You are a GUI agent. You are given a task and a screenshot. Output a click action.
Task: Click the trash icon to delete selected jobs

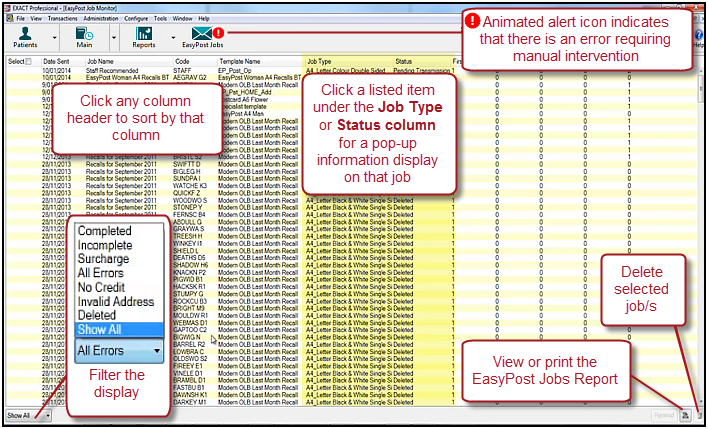click(x=700, y=415)
